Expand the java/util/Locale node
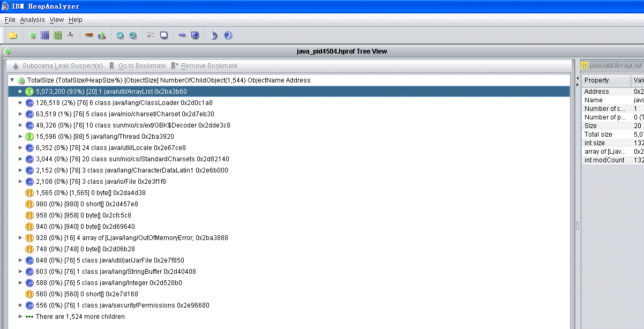 pos(20,148)
